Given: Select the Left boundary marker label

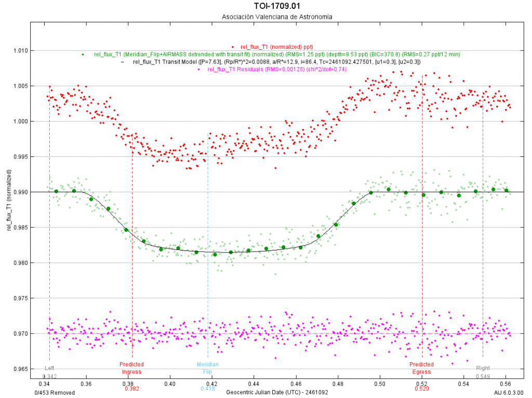Looking at the screenshot, I should (x=49, y=368).
